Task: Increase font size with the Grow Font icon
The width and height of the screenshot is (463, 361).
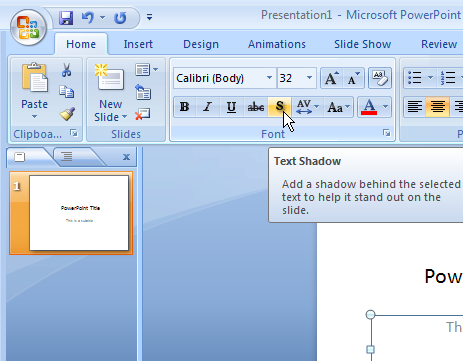Action: click(332, 78)
